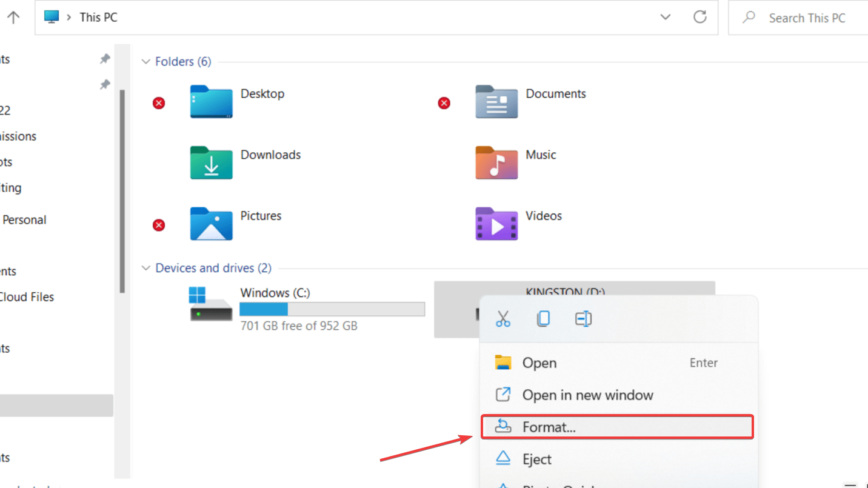The image size is (868, 488).
Task: Collapse the Folders (6) section
Action: (145, 62)
